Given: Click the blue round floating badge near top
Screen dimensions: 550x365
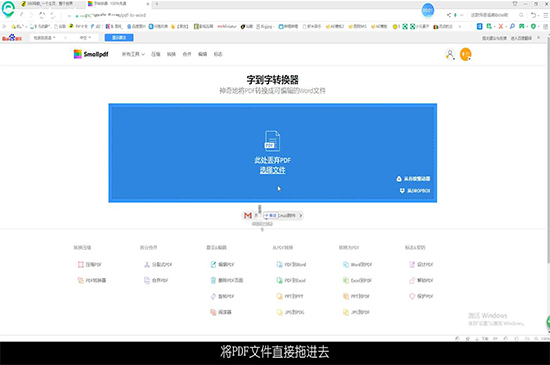Looking at the screenshot, I should point(427,10).
